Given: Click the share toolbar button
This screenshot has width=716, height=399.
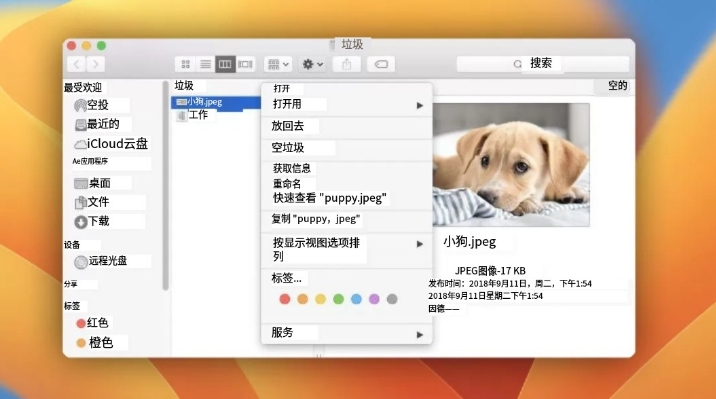Looking at the screenshot, I should coord(347,64).
